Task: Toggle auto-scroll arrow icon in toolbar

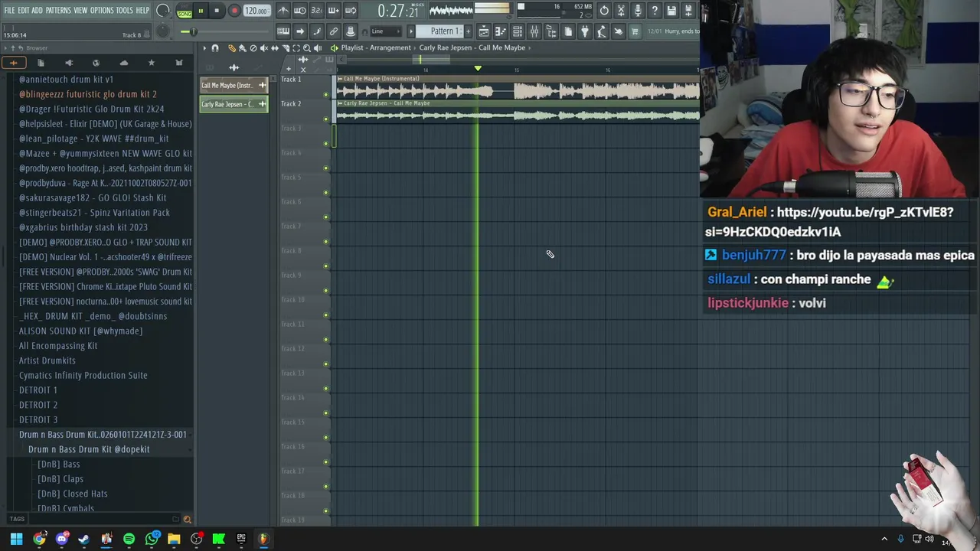Action: pyautogui.click(x=300, y=31)
